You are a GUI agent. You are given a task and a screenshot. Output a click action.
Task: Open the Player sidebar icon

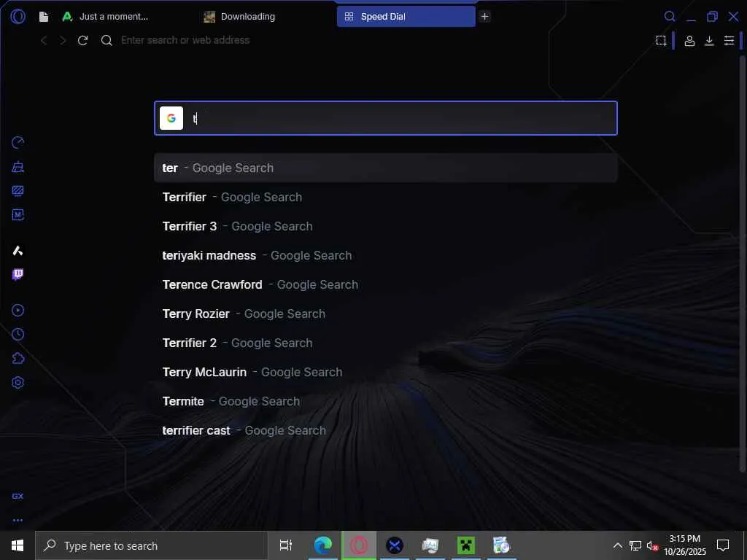pyautogui.click(x=18, y=311)
